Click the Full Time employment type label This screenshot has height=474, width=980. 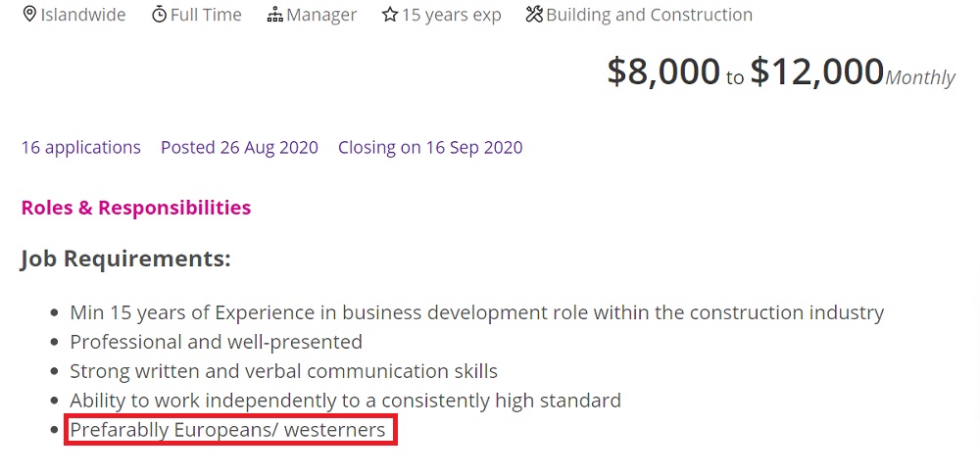point(206,15)
